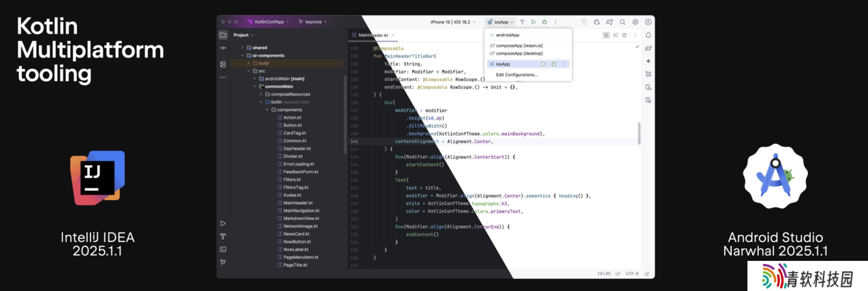
Task: Toggle the read-only lock in status bar
Action: [x=647, y=273]
